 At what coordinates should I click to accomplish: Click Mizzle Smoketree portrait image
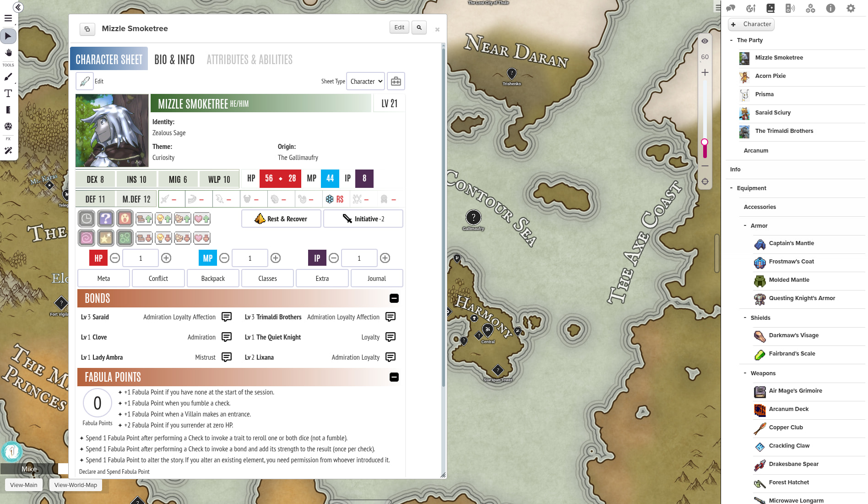112,131
